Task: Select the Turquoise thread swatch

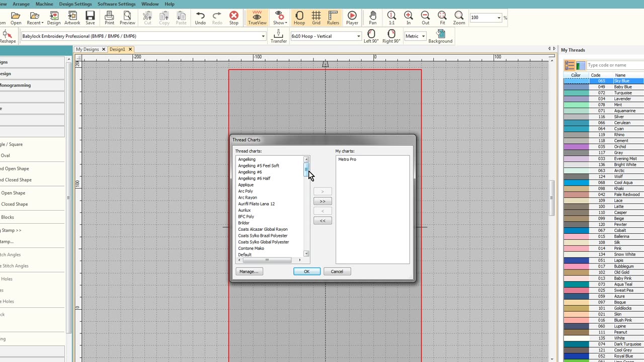Action: (576, 93)
